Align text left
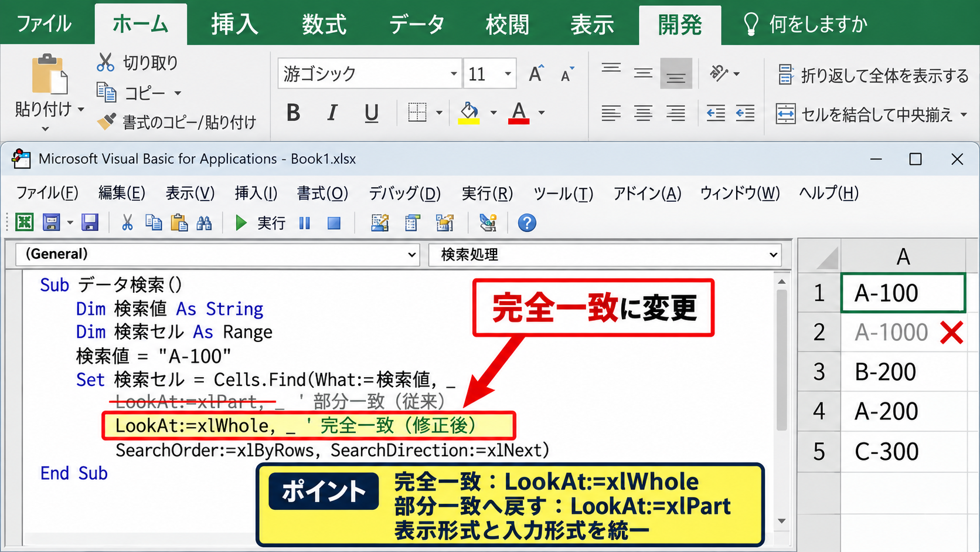 click(x=611, y=113)
